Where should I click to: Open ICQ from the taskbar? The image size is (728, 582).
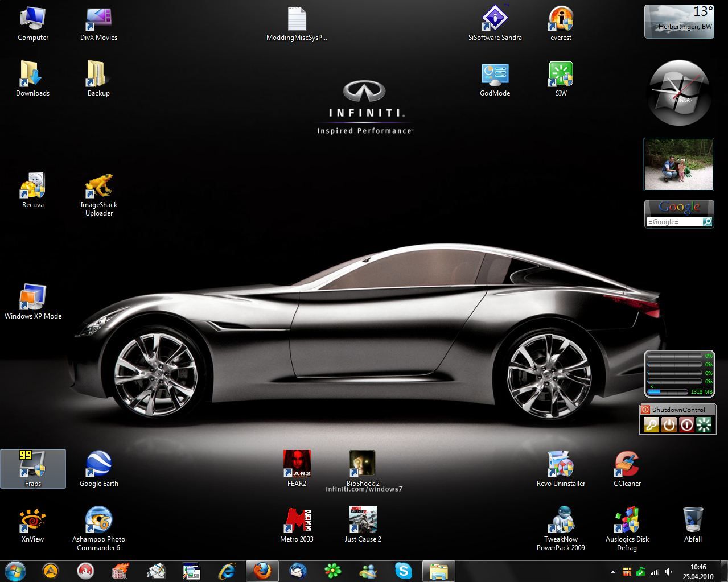(x=333, y=571)
